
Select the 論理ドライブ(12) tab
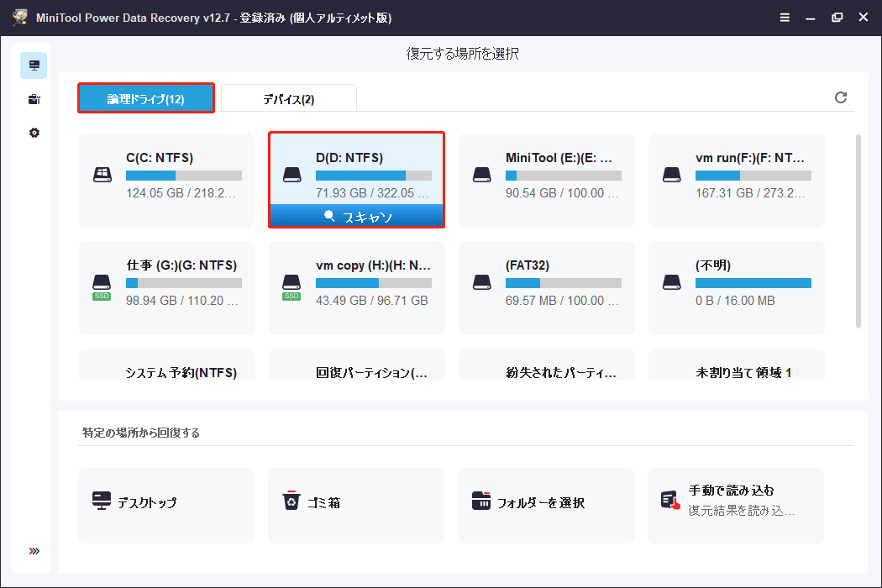point(145,97)
